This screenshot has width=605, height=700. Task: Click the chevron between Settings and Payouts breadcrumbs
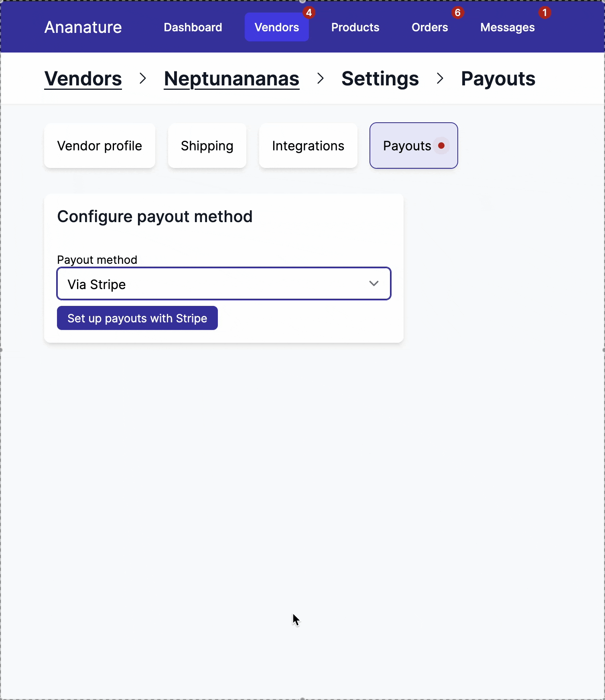coord(440,79)
